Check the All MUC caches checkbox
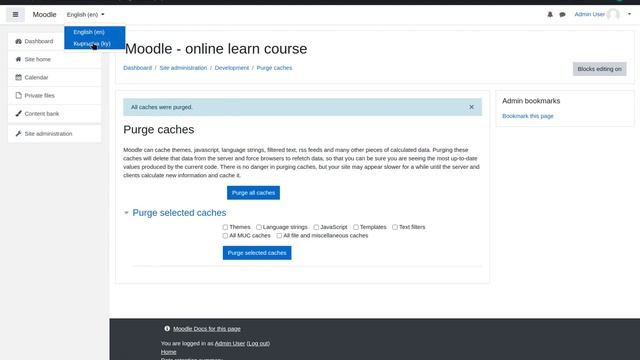Screen dimensions: 640x360 pos(225,236)
